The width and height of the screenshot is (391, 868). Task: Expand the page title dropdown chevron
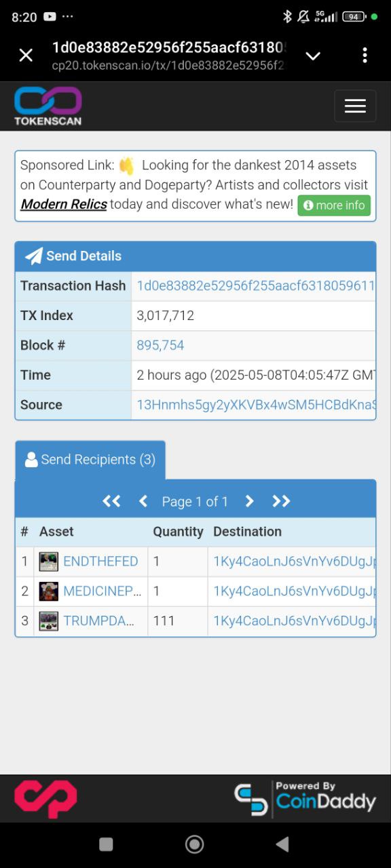pyautogui.click(x=313, y=56)
